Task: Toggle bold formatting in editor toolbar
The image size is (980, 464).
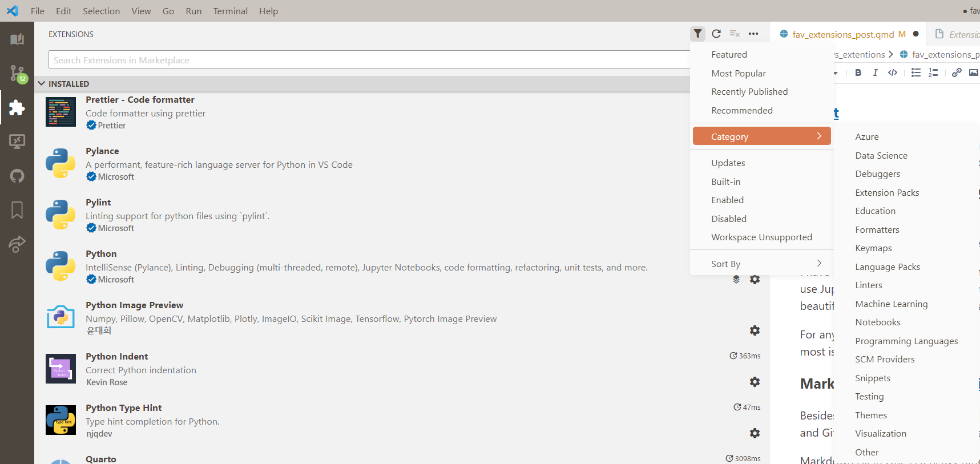Action: tap(858, 72)
